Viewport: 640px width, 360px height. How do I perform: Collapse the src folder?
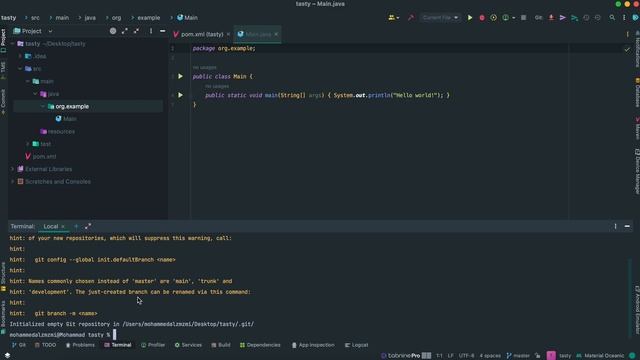(x=20, y=69)
